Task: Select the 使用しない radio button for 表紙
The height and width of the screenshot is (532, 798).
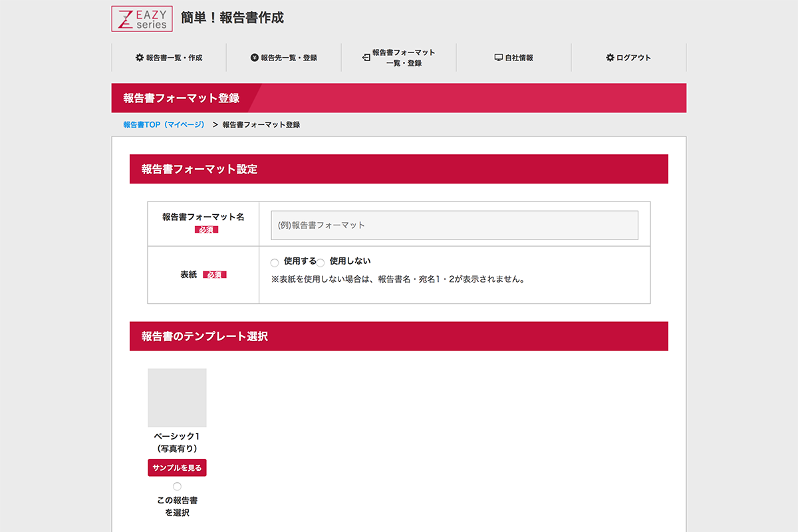Action: click(x=321, y=263)
